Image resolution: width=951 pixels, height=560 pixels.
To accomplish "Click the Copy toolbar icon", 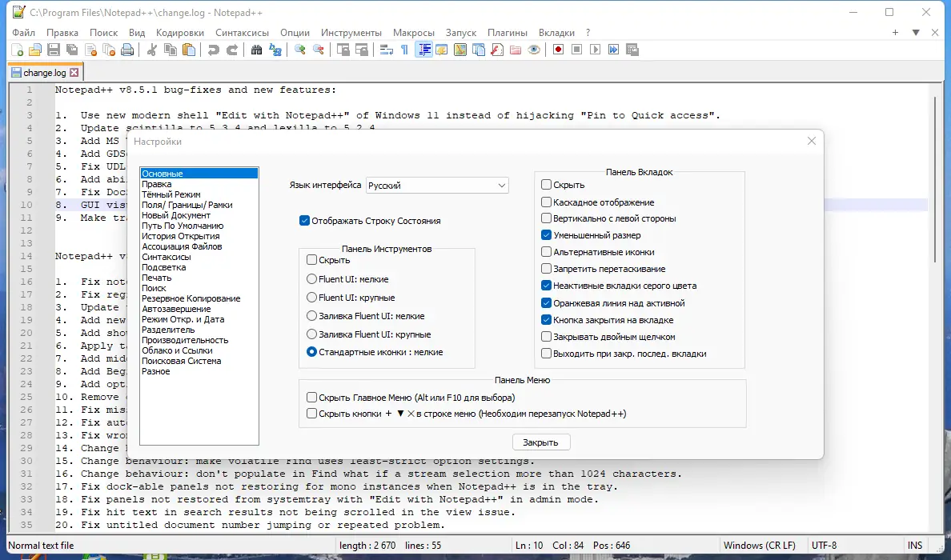I will tap(171, 50).
